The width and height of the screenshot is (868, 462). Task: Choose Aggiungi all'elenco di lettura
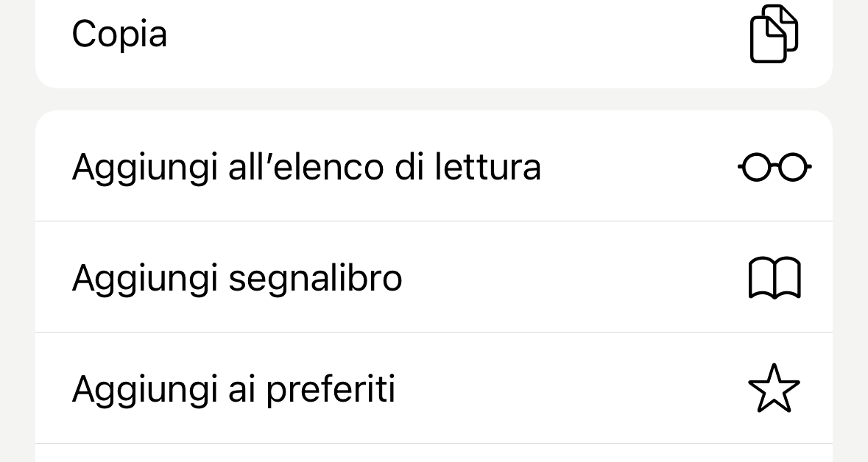tap(434, 166)
